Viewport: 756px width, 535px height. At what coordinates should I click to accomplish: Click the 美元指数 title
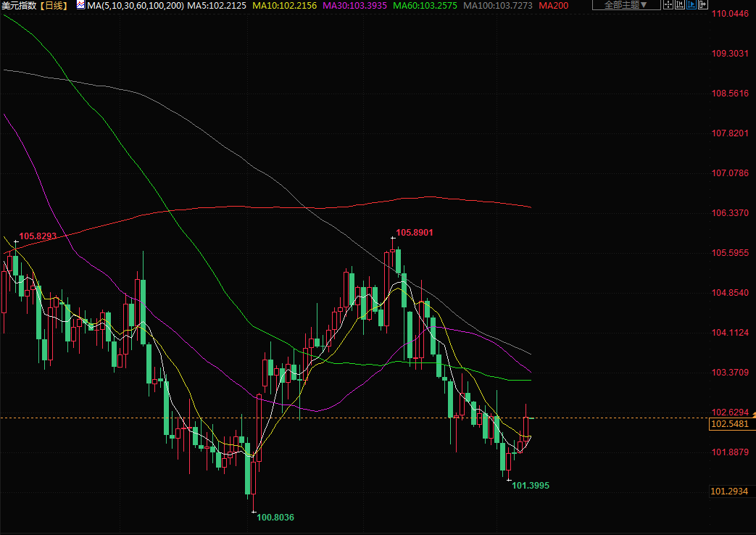pyautogui.click(x=18, y=6)
